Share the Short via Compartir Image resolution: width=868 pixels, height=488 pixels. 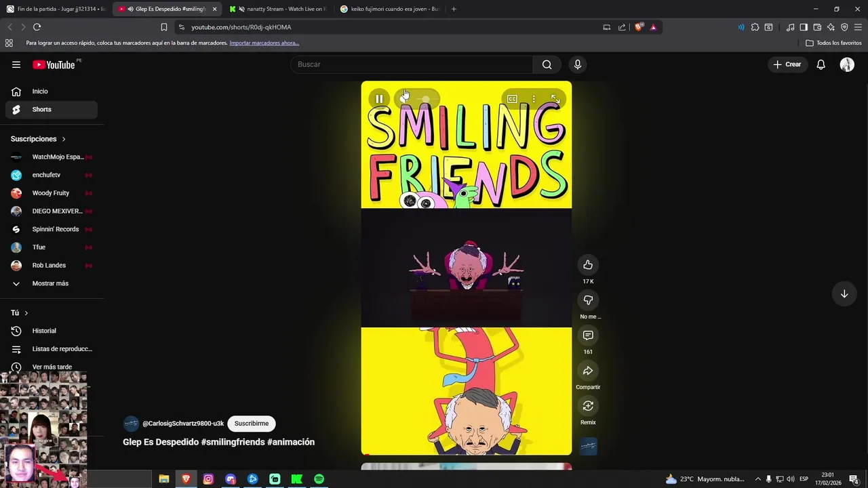(x=588, y=371)
